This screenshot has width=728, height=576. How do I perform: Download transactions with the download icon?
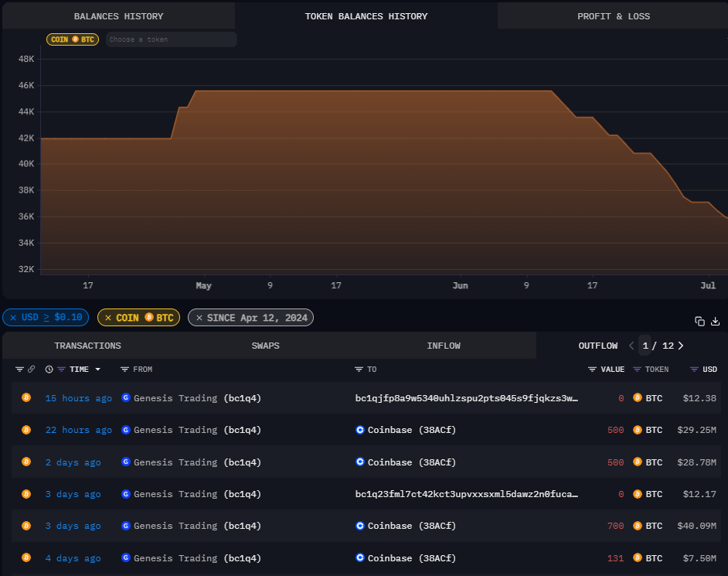pos(716,322)
